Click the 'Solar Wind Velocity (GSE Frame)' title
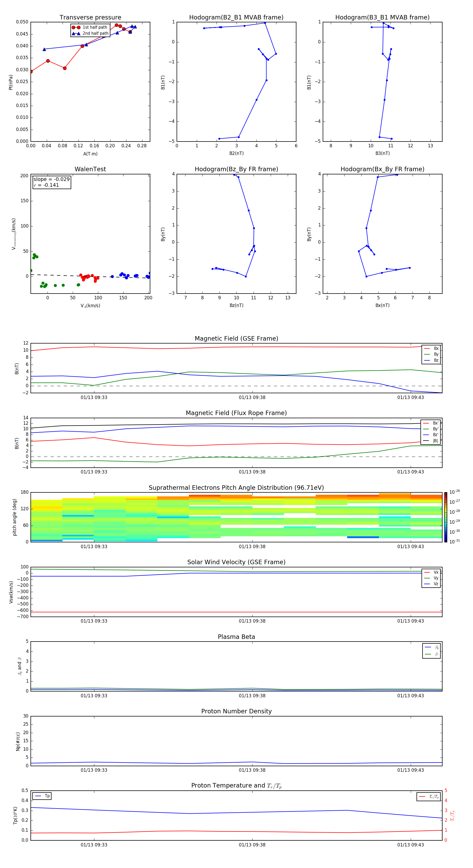This screenshot has height=868, width=473. (x=236, y=562)
